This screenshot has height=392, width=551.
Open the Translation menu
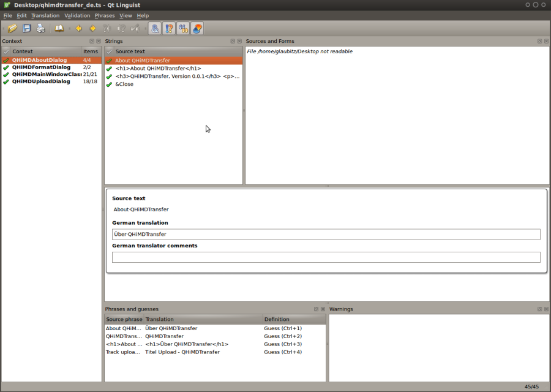click(x=45, y=15)
